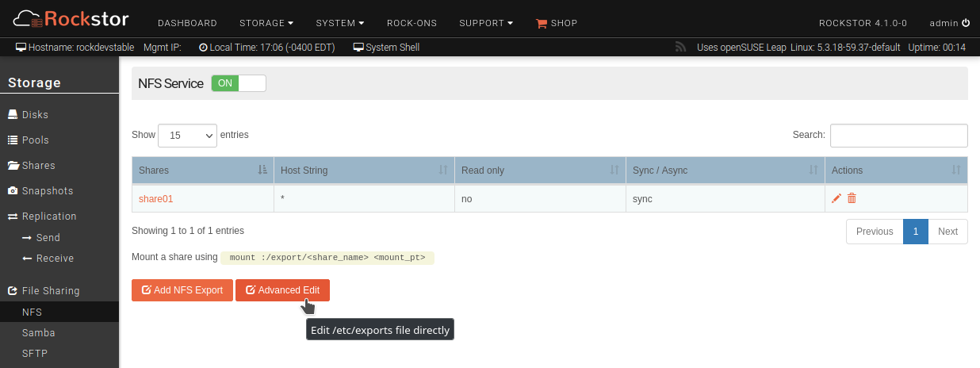Go to Previous page
The height and width of the screenshot is (368, 980).
[x=875, y=232]
